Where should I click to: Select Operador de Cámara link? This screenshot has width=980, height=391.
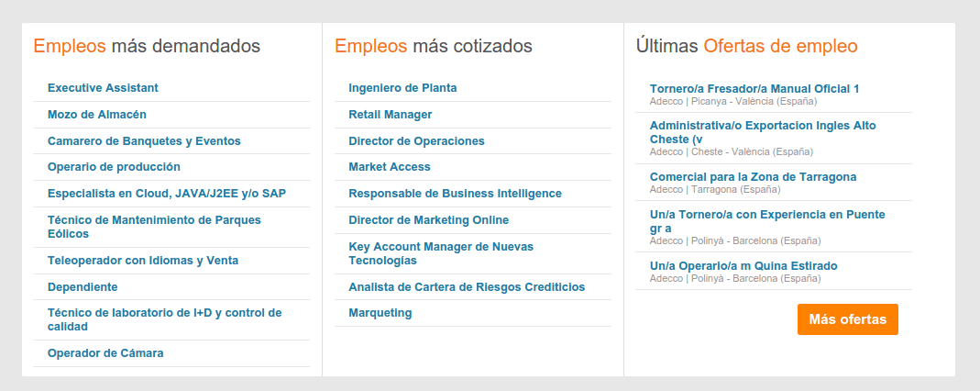[105, 353]
